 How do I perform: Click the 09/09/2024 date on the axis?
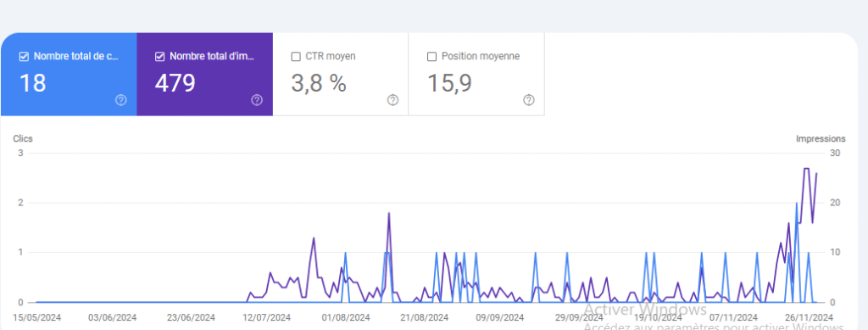coord(500,318)
